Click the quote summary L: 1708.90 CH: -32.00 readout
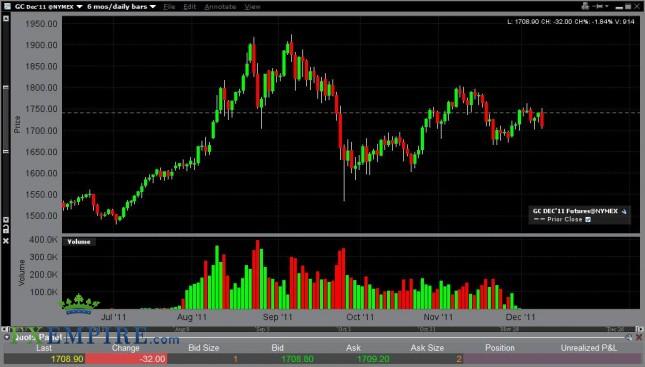Image resolution: width=645 pixels, height=367 pixels. tap(571, 21)
